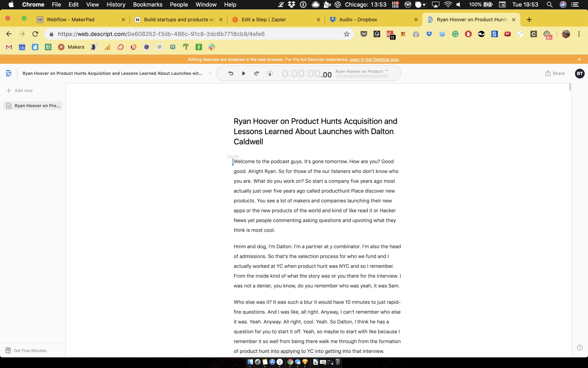Open the Descript home logo icon
Image resolution: width=588 pixels, height=368 pixels.
tap(8, 73)
